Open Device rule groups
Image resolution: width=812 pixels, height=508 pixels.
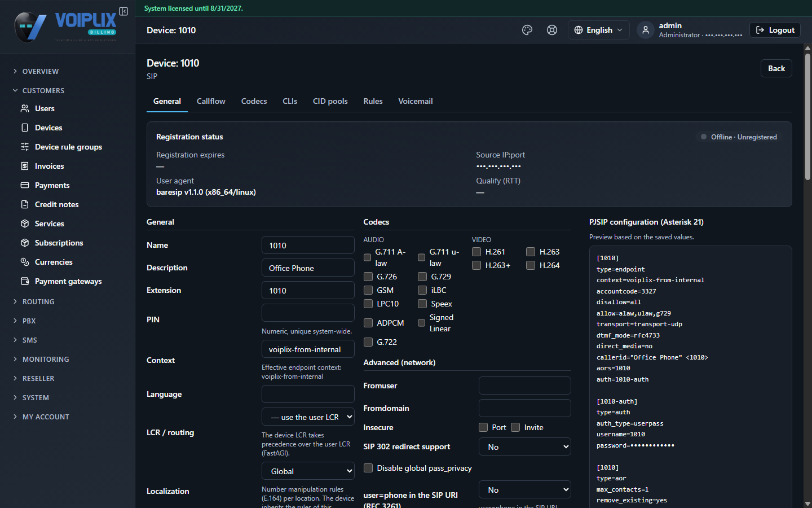coord(68,147)
